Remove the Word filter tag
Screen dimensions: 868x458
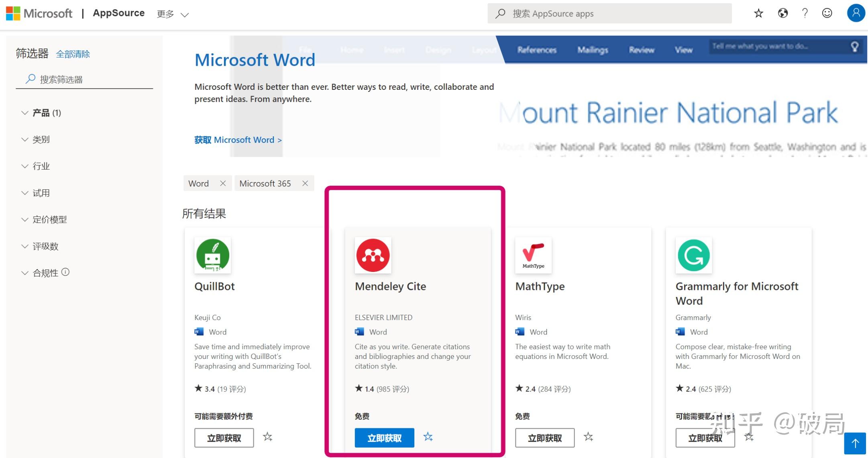[x=223, y=183]
